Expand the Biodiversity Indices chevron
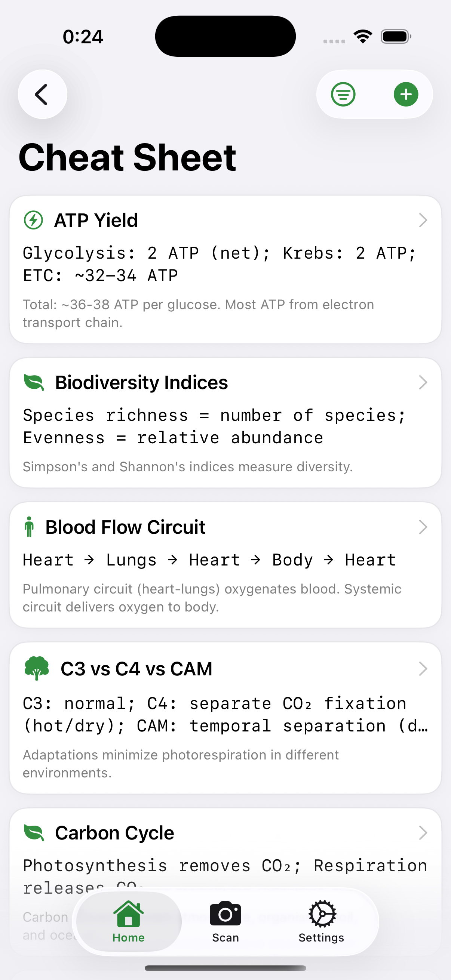 point(423,382)
